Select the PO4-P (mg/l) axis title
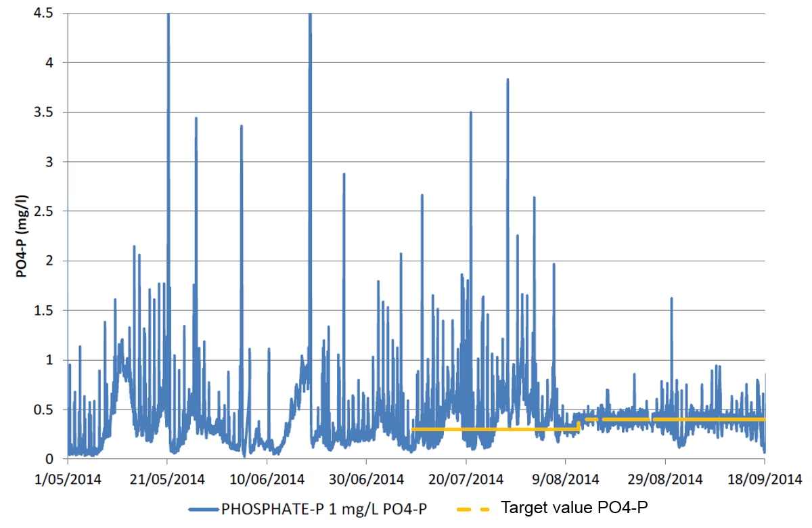 pyautogui.click(x=23, y=236)
